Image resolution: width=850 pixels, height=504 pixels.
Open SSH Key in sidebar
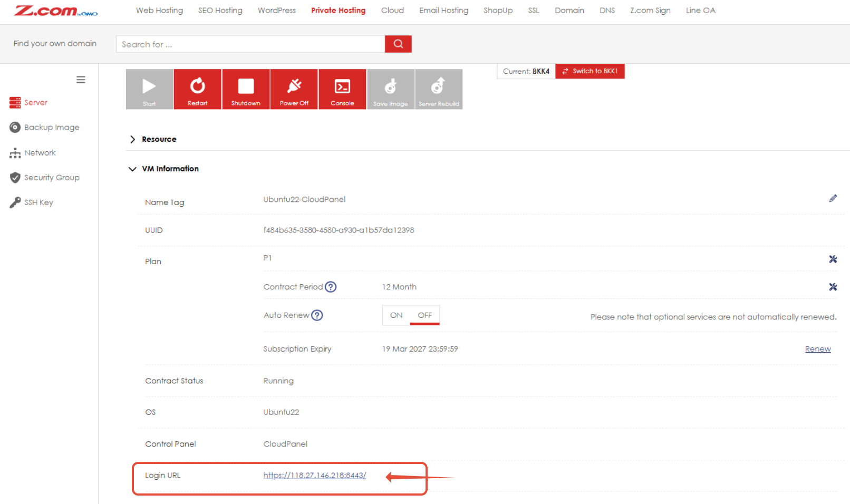[x=32, y=202]
